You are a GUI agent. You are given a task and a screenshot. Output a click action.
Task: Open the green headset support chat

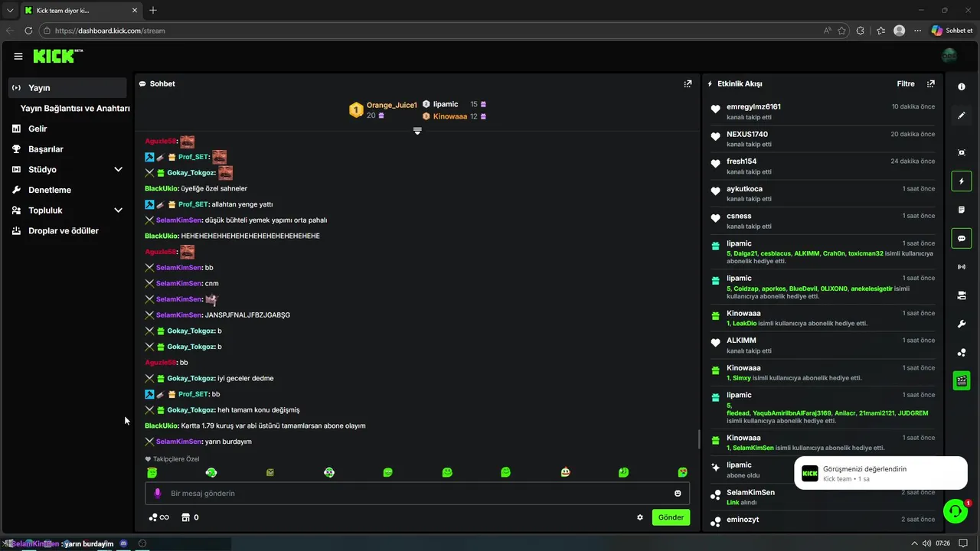tap(955, 510)
